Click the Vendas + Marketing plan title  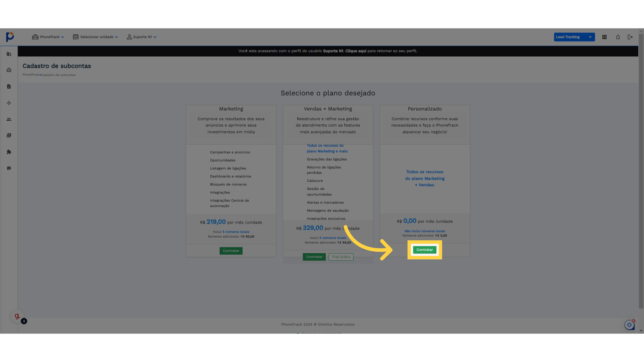[328, 109]
